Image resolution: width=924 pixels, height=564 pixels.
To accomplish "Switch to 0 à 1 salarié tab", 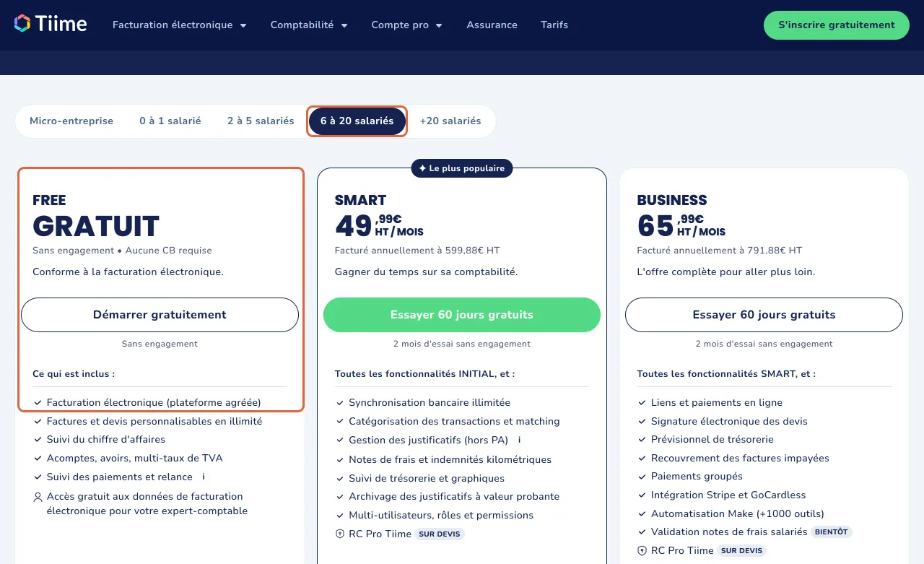I will pos(170,121).
